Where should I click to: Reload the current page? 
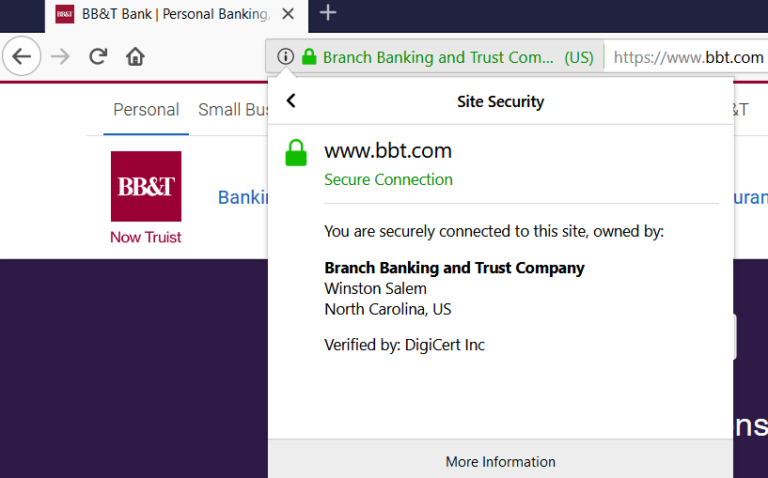point(98,57)
